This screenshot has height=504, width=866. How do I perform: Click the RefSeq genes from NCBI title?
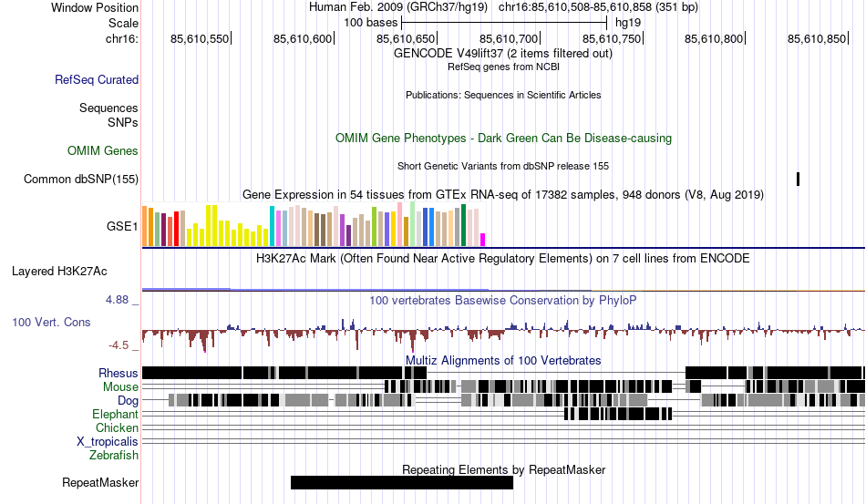(x=503, y=67)
